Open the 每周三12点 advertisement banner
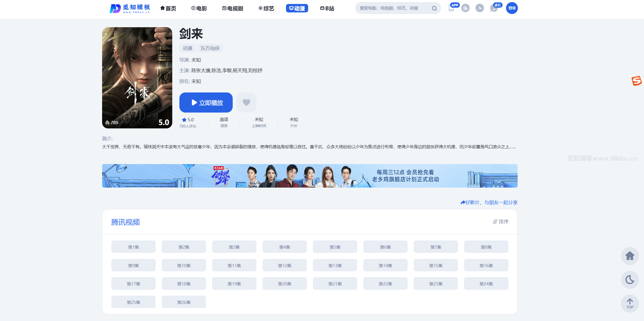This screenshot has width=644, height=321. (x=310, y=176)
